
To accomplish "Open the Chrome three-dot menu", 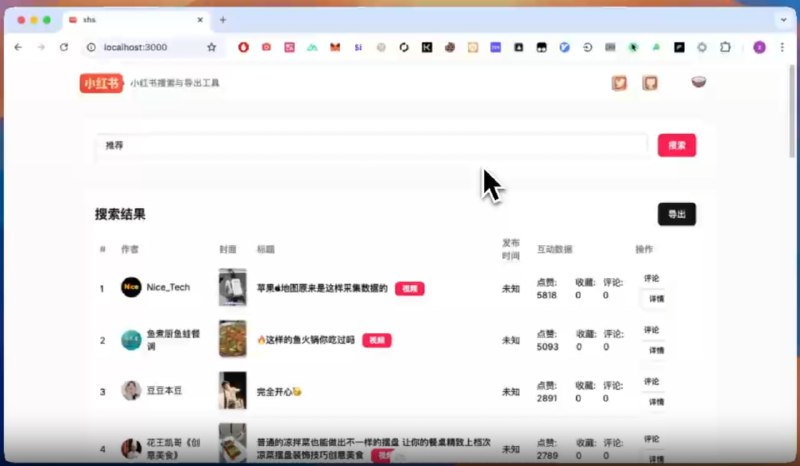I will (x=781, y=47).
